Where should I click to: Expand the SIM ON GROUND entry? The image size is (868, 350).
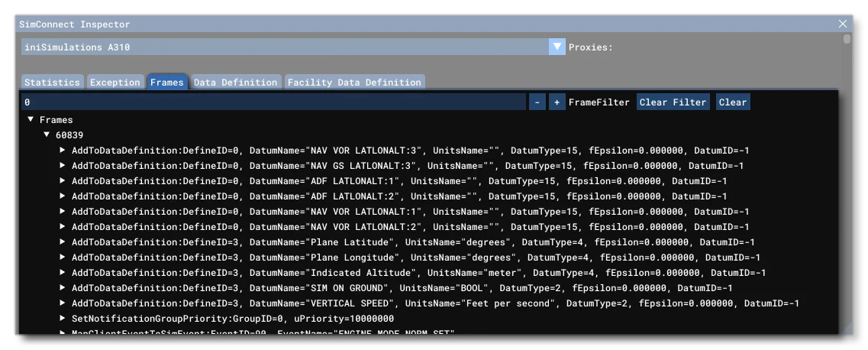click(63, 288)
